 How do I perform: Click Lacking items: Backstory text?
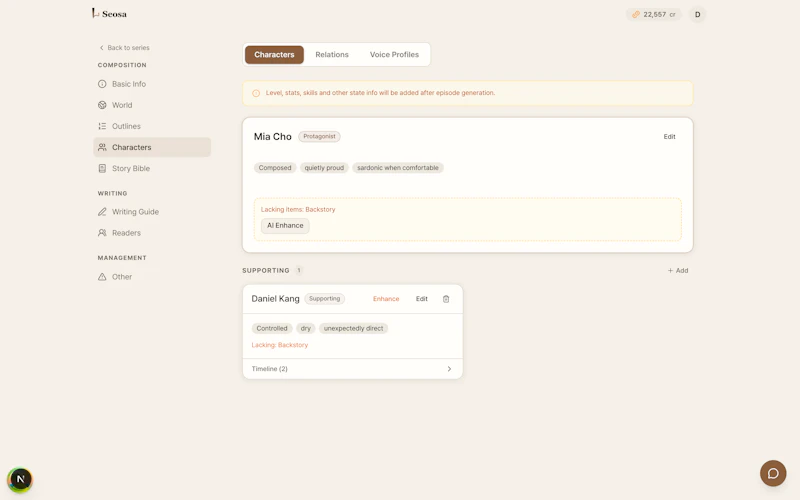[298, 209]
